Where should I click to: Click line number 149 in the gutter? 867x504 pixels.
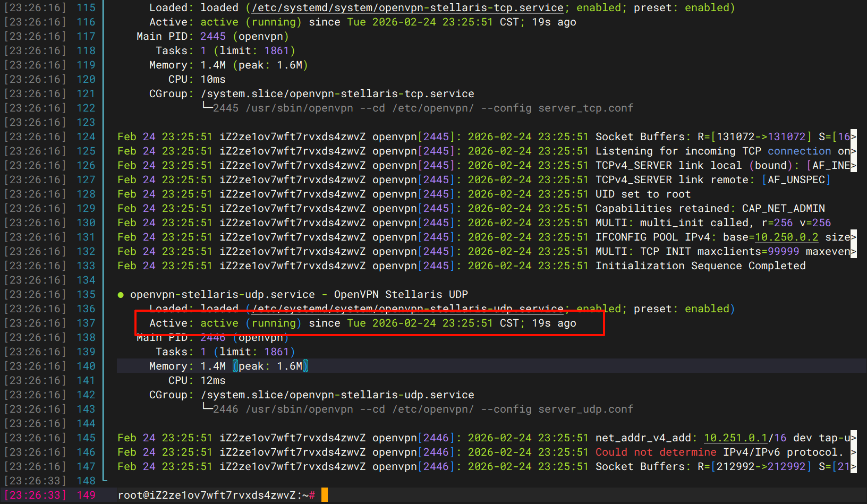click(86, 496)
